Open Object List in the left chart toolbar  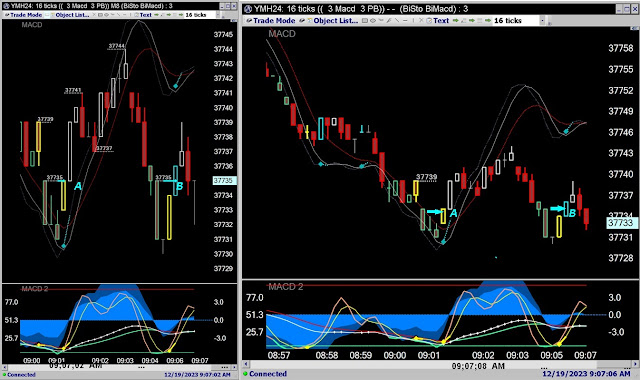pos(72,15)
